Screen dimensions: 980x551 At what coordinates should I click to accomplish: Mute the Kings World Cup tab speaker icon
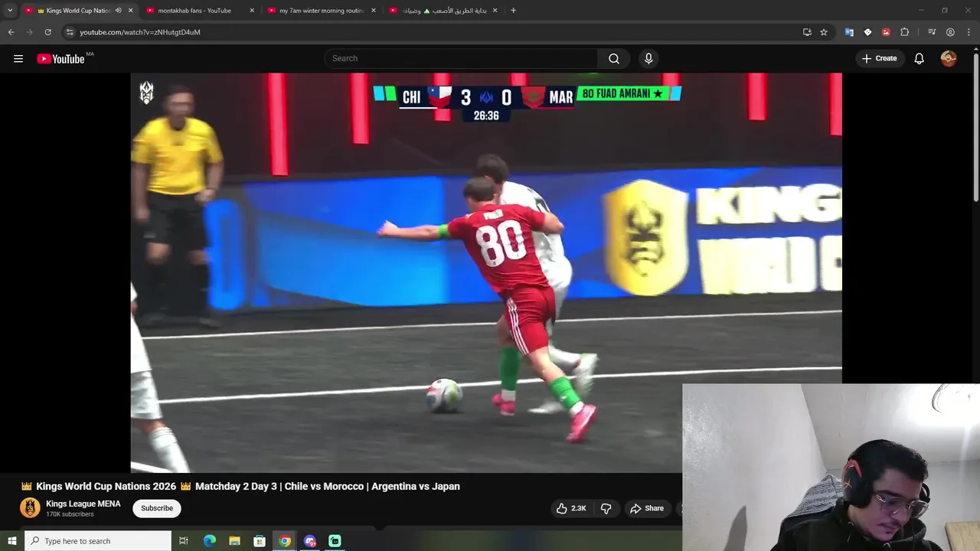[x=118, y=11]
